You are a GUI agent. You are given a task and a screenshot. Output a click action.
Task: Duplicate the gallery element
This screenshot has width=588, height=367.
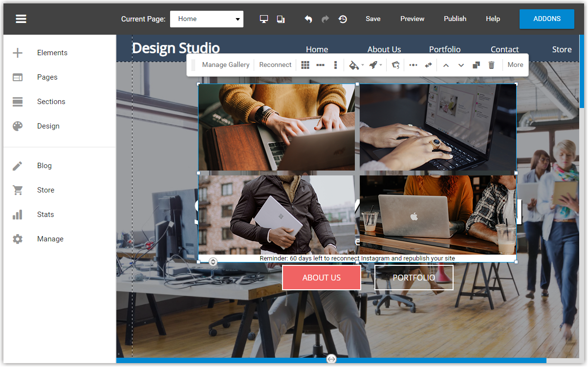[476, 65]
